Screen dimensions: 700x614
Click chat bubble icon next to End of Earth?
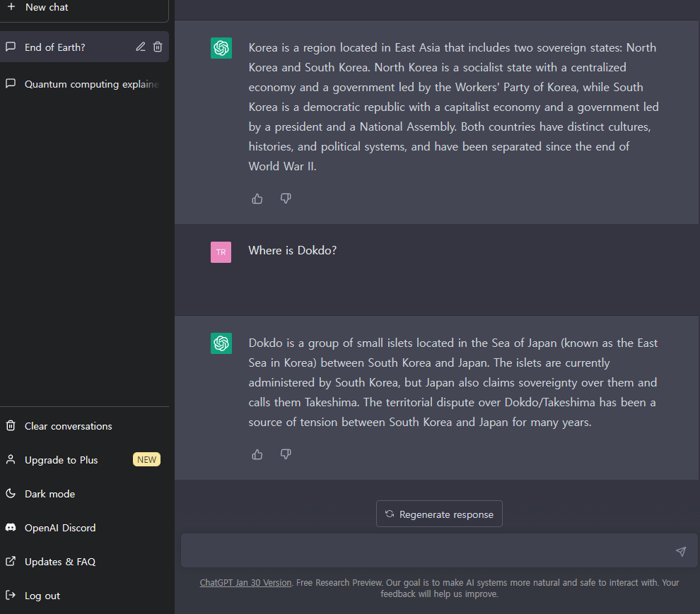tap(11, 47)
